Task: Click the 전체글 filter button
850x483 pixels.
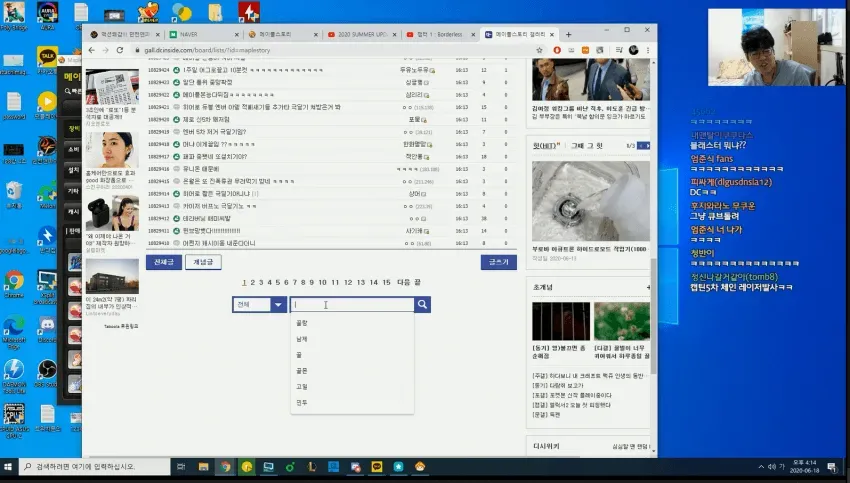Action: tap(164, 262)
